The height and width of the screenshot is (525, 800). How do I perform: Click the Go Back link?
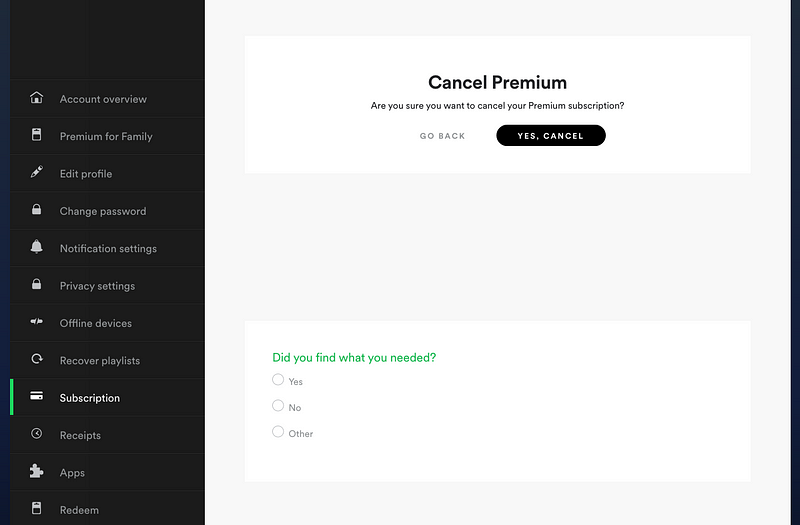pyautogui.click(x=442, y=136)
